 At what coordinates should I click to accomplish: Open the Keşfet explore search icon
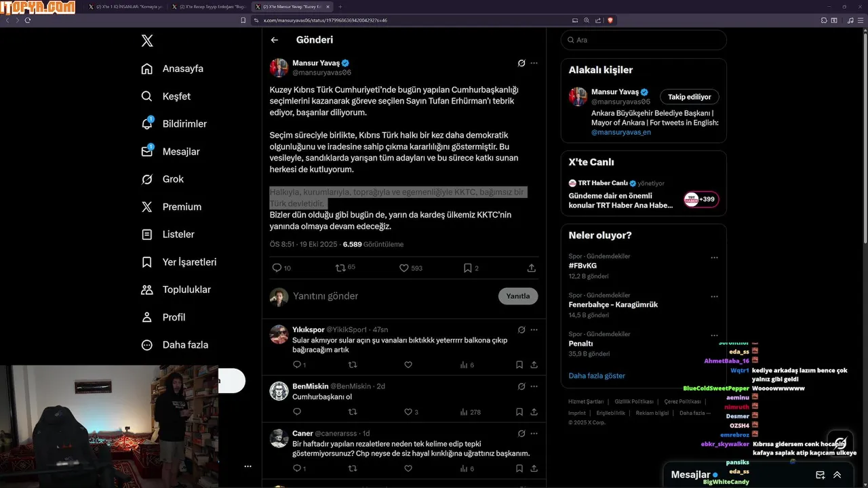[146, 96]
